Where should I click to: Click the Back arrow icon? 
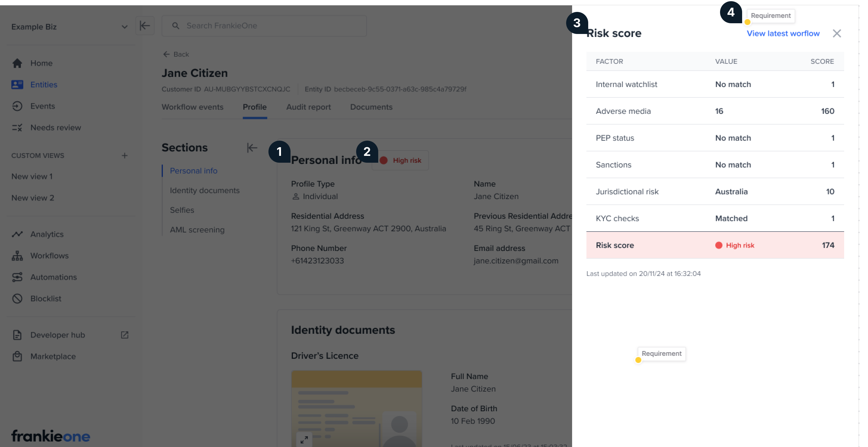(x=166, y=54)
